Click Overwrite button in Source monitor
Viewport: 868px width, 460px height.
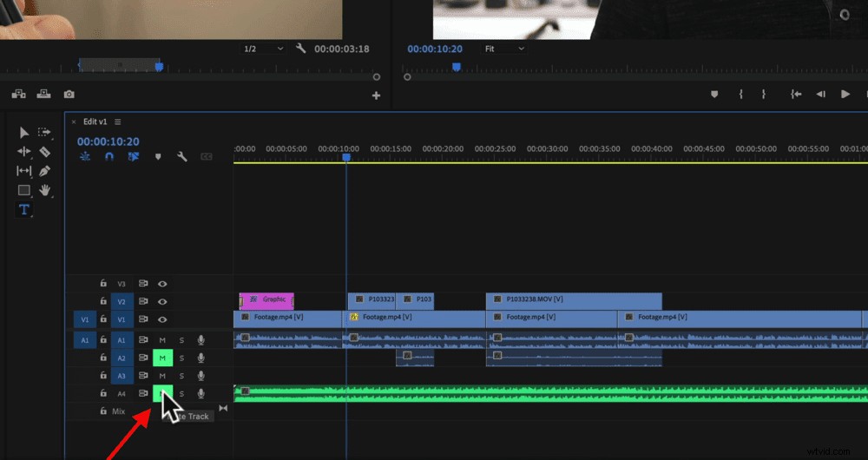pyautogui.click(x=43, y=94)
